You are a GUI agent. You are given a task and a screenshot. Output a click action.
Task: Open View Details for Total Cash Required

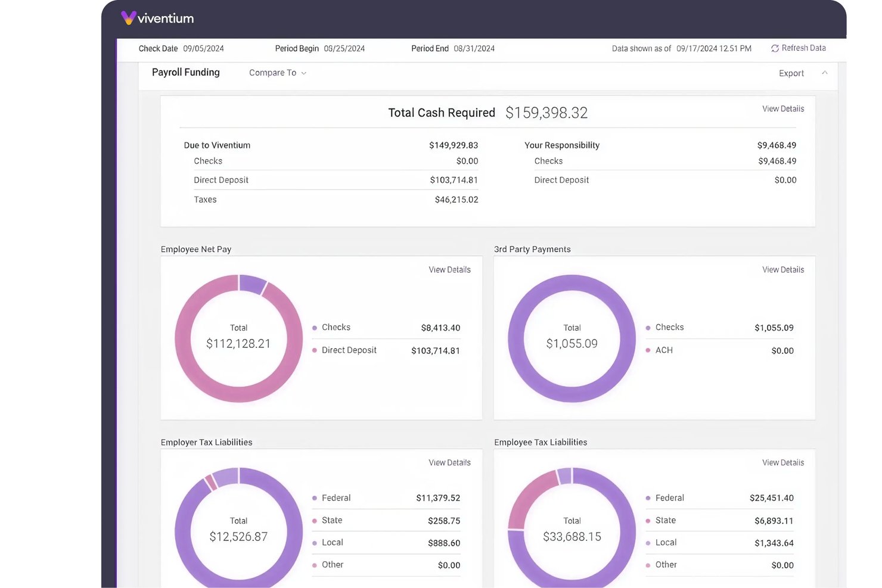click(783, 108)
